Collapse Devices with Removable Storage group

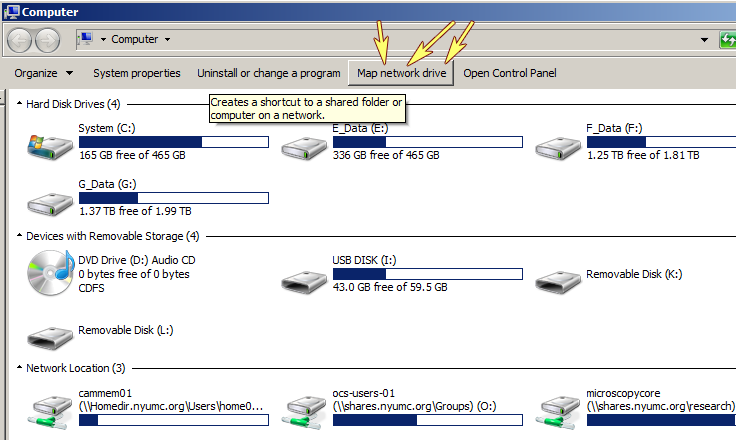(x=21, y=236)
